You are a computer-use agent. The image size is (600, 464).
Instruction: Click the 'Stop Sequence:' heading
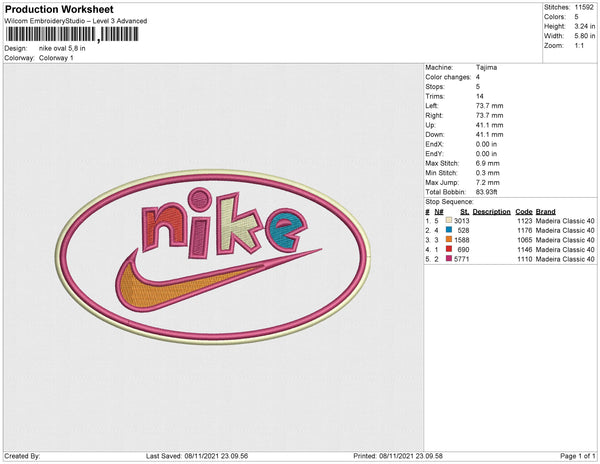449,202
